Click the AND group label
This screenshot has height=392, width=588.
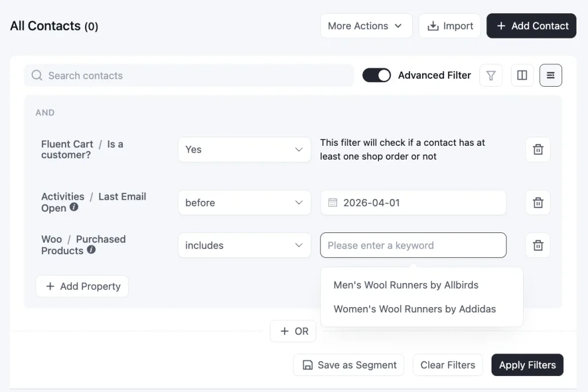click(45, 113)
